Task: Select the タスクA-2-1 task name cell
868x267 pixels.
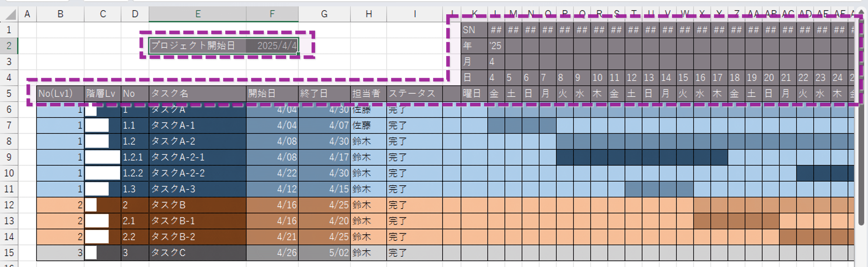Action: pos(197,157)
